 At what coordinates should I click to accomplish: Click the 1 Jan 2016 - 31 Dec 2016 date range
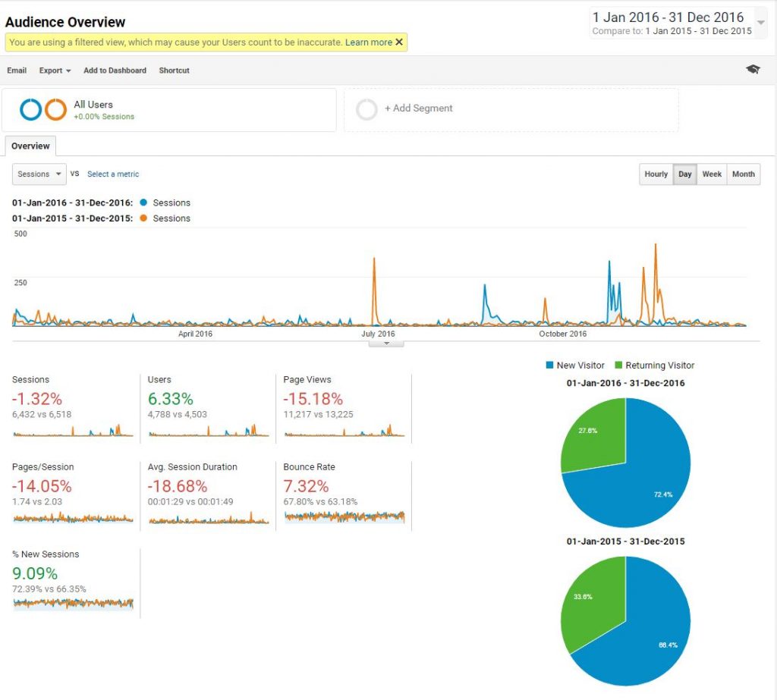(x=668, y=17)
